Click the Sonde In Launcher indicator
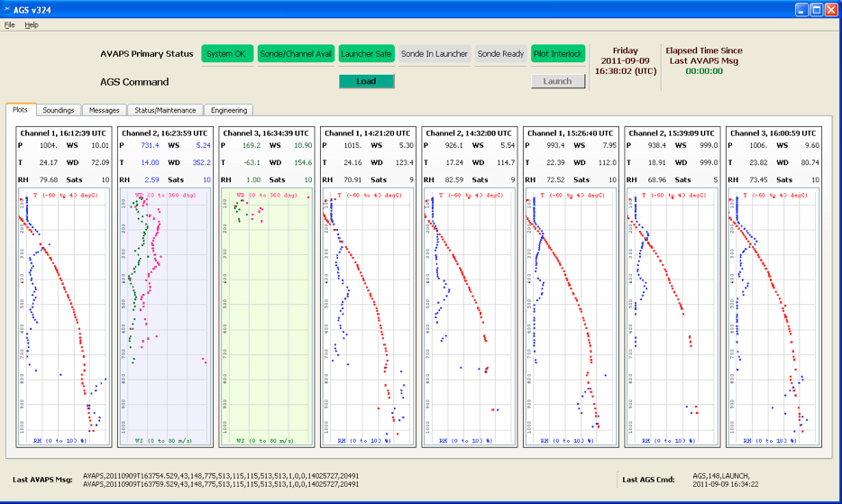This screenshot has height=504, width=842. (435, 54)
